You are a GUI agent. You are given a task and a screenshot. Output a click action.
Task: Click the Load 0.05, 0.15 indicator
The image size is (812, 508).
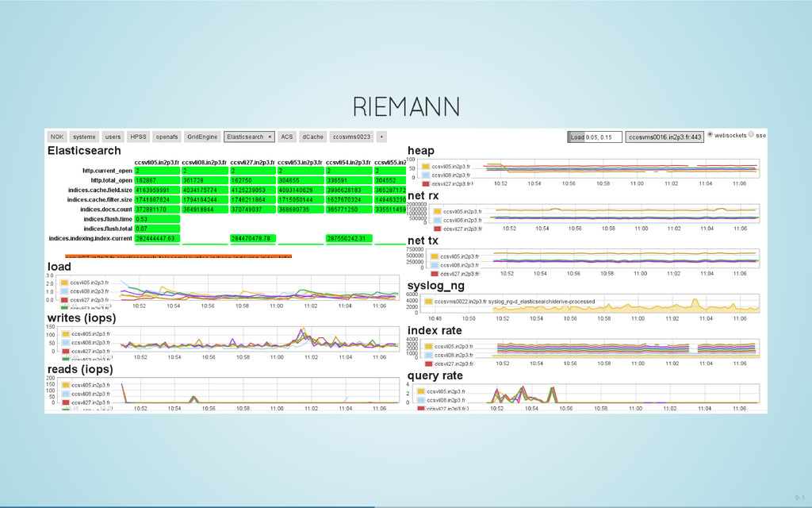(x=595, y=137)
